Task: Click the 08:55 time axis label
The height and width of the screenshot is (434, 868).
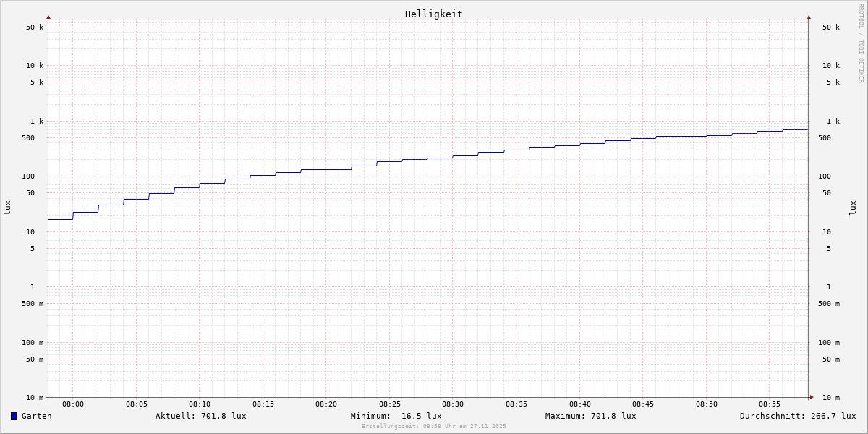Action: (770, 404)
